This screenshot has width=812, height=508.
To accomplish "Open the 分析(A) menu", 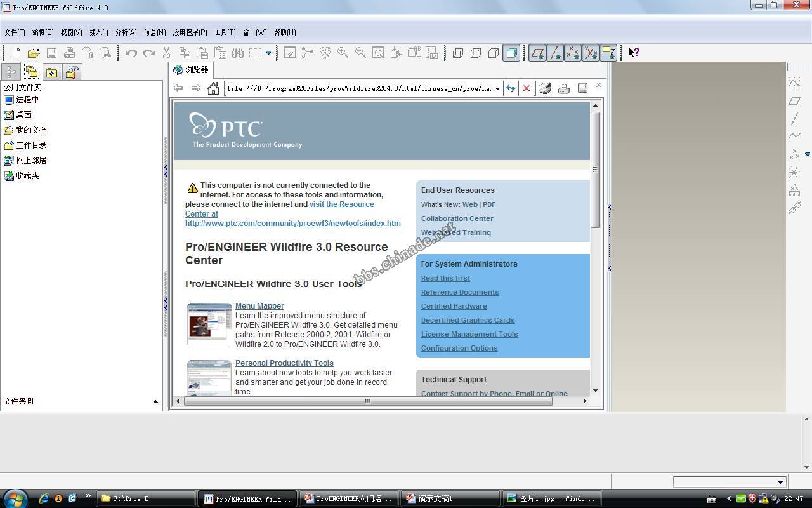I will tap(126, 32).
